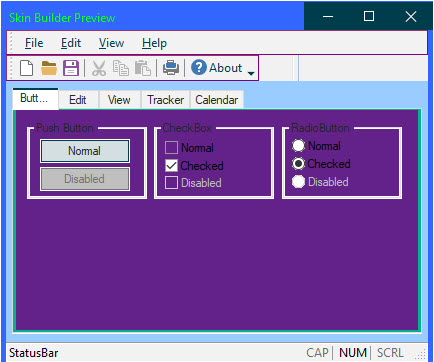Minimize the Skin Builder Preview window
434x362 pixels.
[x=328, y=16]
